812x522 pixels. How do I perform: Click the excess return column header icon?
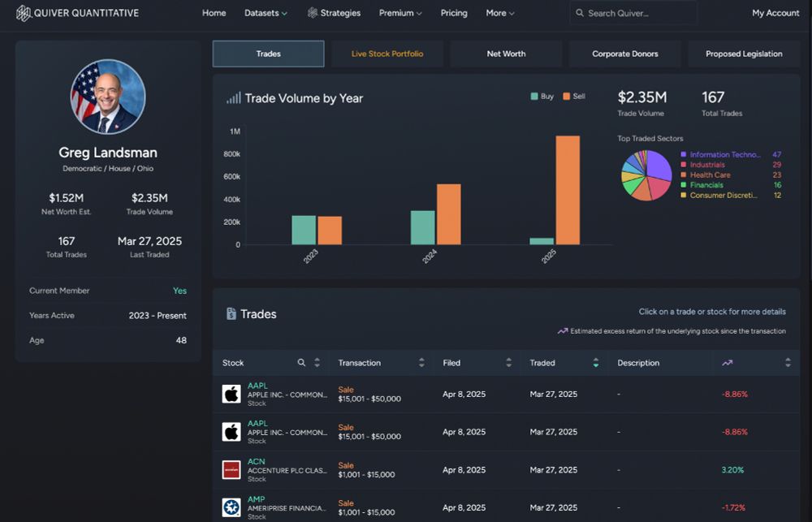[x=727, y=363]
